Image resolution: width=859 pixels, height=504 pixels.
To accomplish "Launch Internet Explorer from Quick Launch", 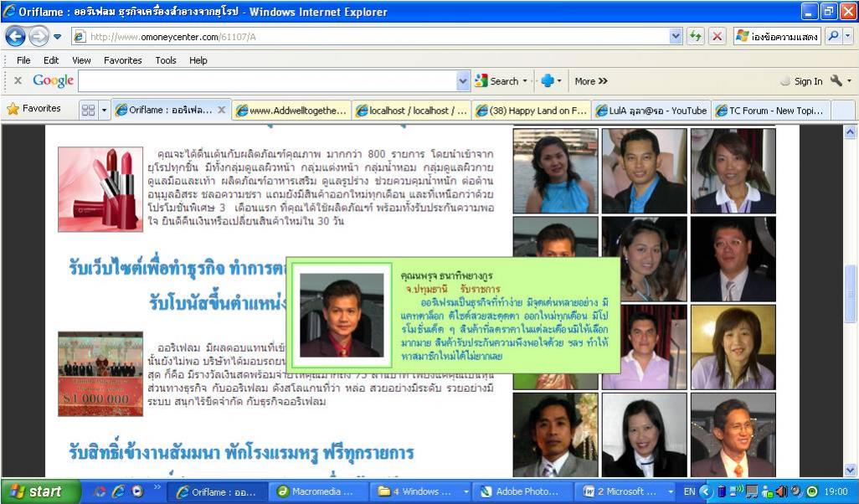I will click(118, 491).
